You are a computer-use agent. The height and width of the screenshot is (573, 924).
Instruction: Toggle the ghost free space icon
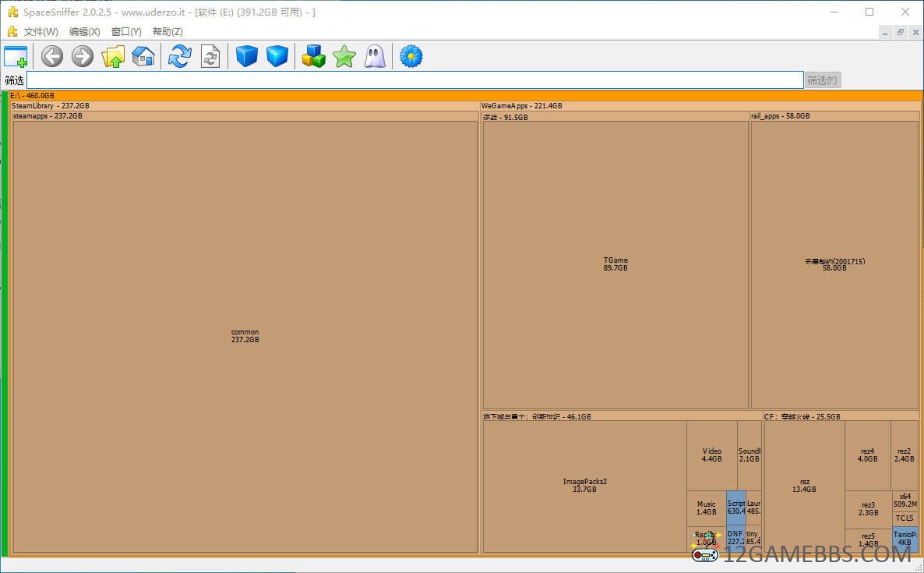[x=375, y=57]
